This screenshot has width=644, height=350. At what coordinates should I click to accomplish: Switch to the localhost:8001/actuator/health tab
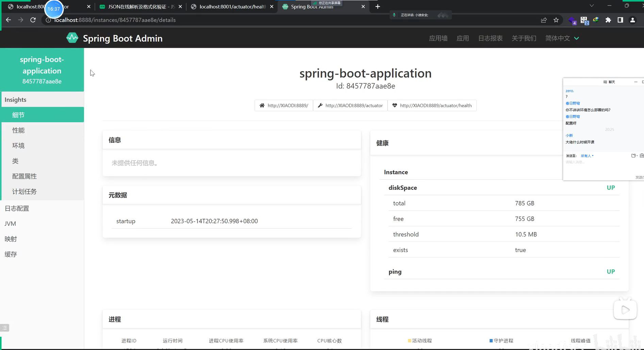click(232, 6)
